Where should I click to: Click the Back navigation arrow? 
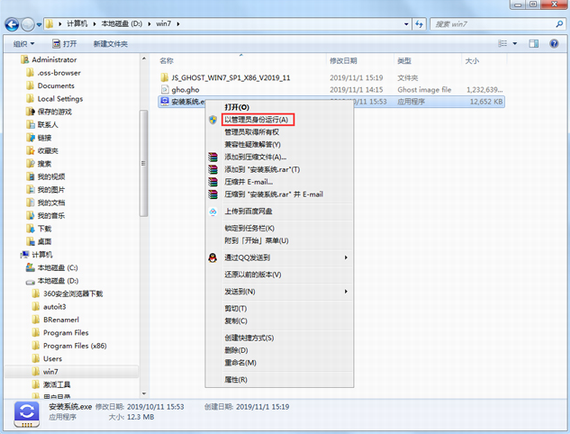point(12,24)
